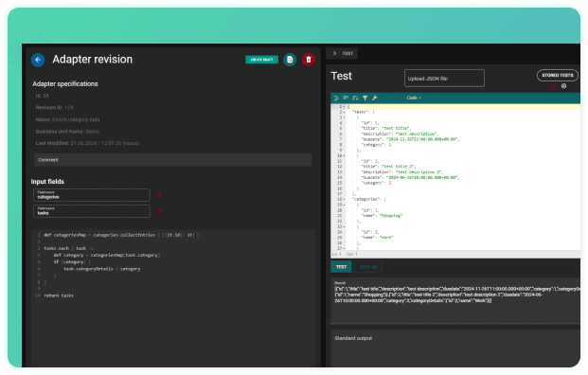Remove the categories input field
Image resolution: width=588 pixels, height=375 pixels.
point(159,195)
